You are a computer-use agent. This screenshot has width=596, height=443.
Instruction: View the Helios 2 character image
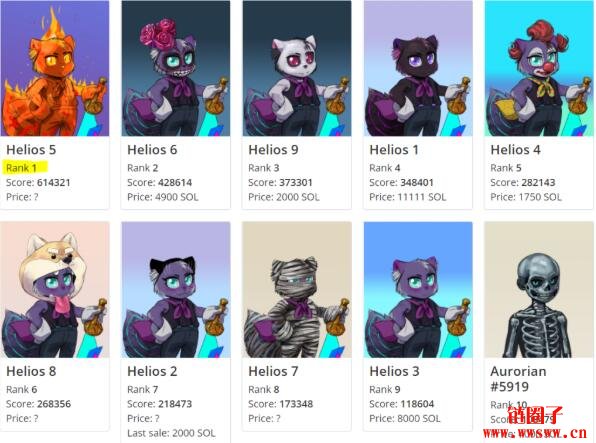[176, 290]
